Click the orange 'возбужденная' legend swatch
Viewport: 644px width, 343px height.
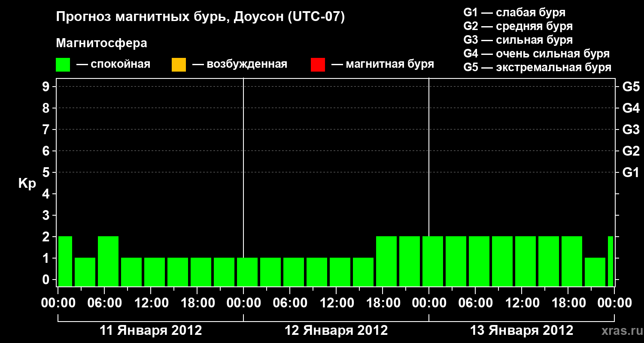pos(179,65)
